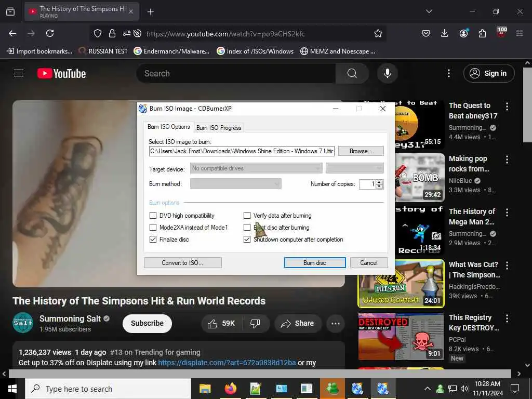Open Summoning Salt channel avatar

click(23, 323)
